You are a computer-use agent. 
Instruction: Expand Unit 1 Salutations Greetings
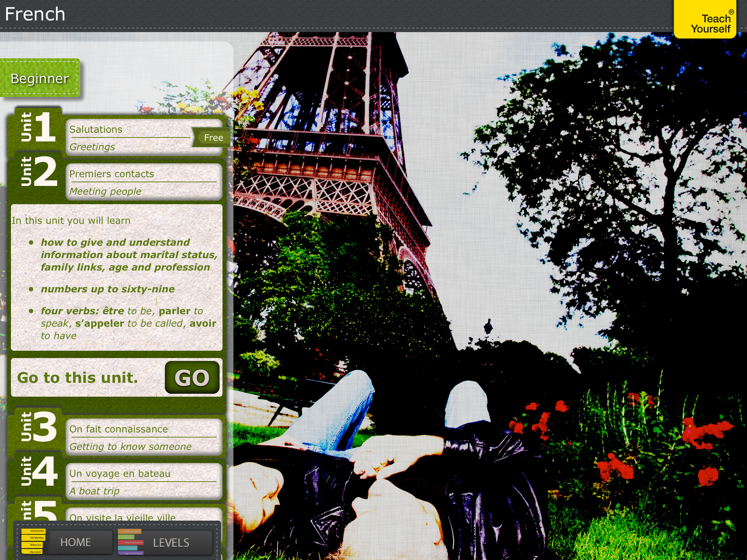129,138
